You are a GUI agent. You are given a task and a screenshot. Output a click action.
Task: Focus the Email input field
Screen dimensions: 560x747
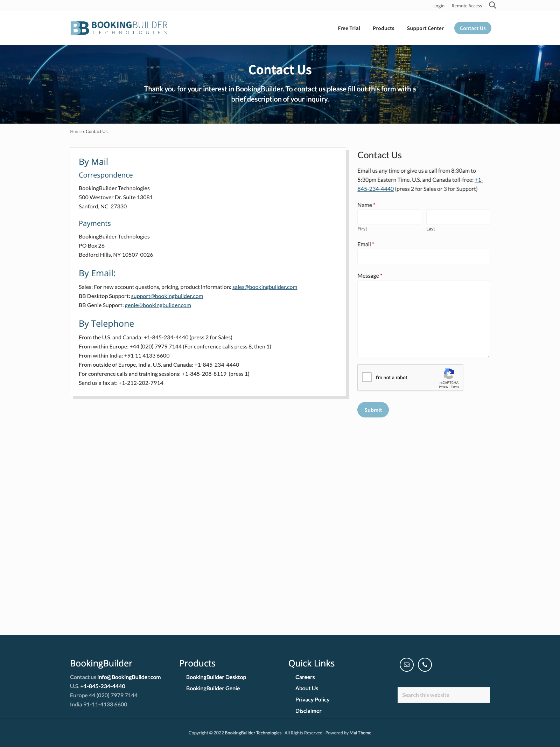(423, 256)
